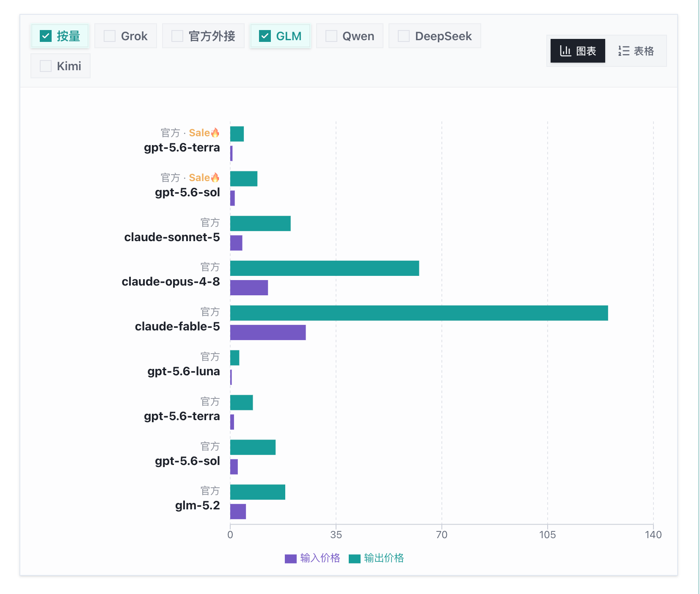
Task: Toggle the purple 输入价格 legend swatch
Action: pos(291,559)
